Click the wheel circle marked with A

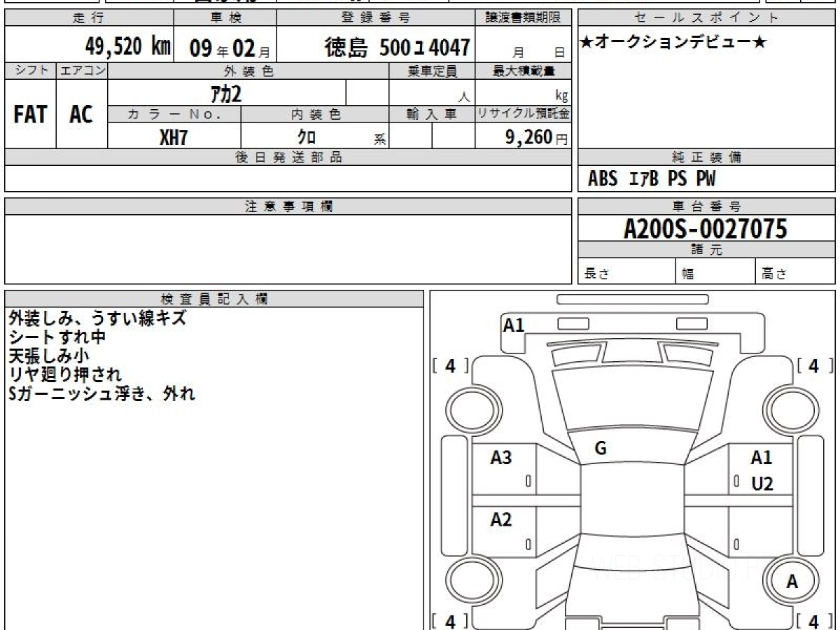point(792,581)
